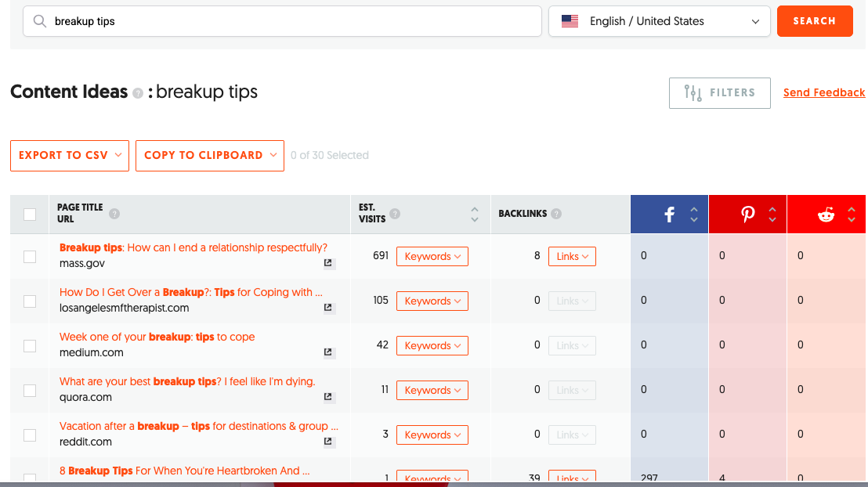
Task: Check the box for mass.gov row
Action: (30, 257)
